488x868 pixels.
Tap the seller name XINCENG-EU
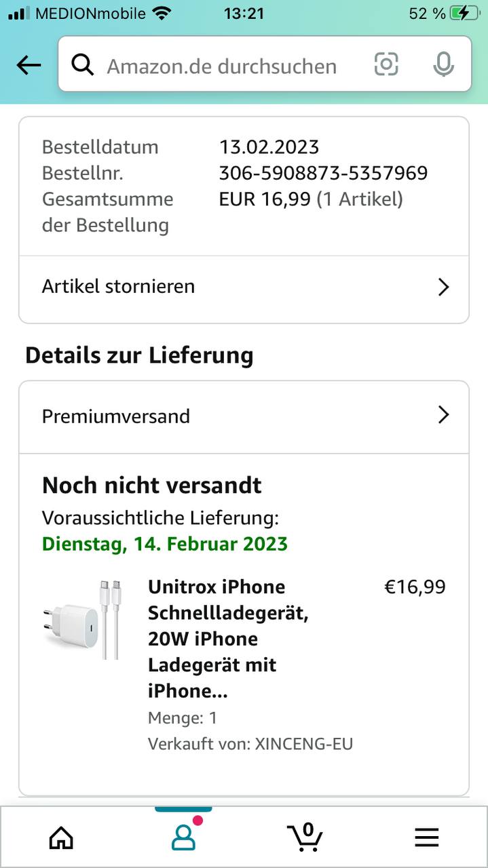(303, 743)
